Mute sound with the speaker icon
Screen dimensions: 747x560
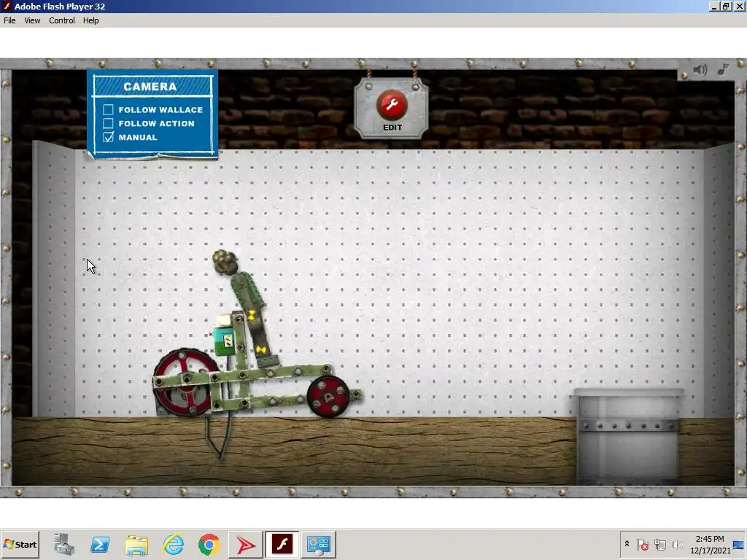coord(700,70)
